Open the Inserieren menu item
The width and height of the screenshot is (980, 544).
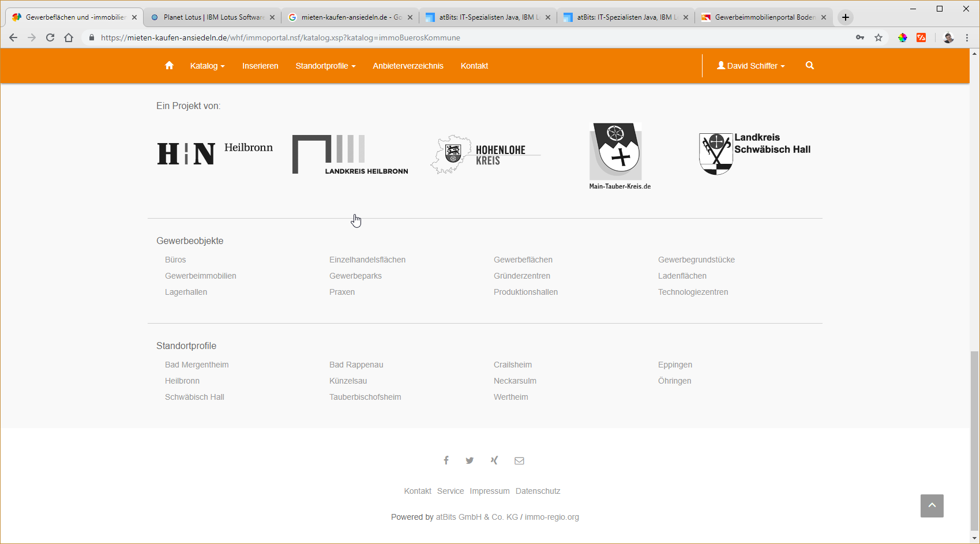click(x=260, y=66)
